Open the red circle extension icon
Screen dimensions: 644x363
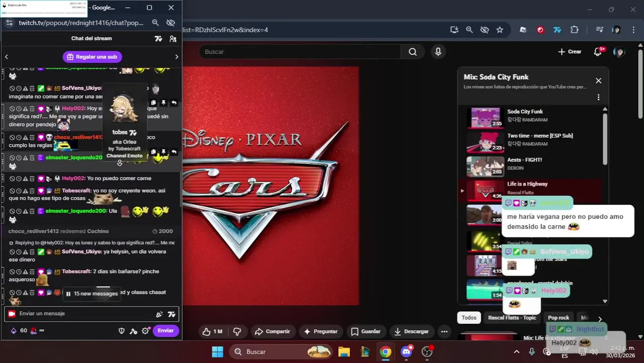point(540,30)
